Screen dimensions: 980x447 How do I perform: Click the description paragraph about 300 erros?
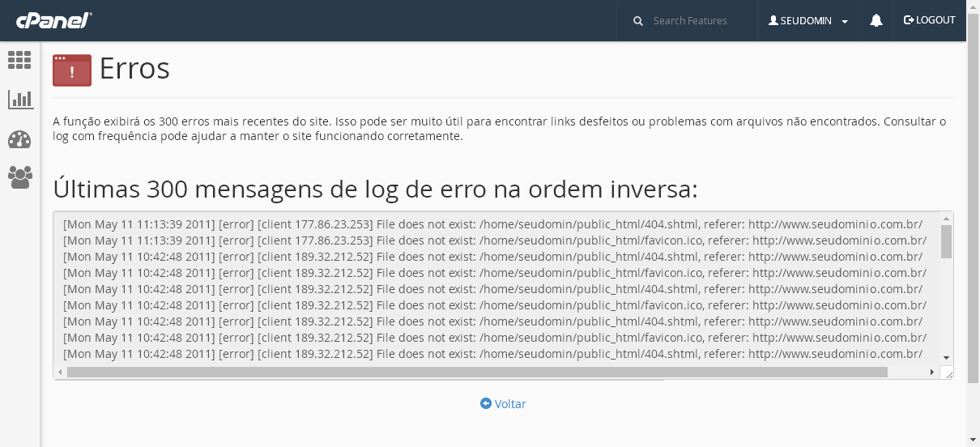click(x=499, y=129)
